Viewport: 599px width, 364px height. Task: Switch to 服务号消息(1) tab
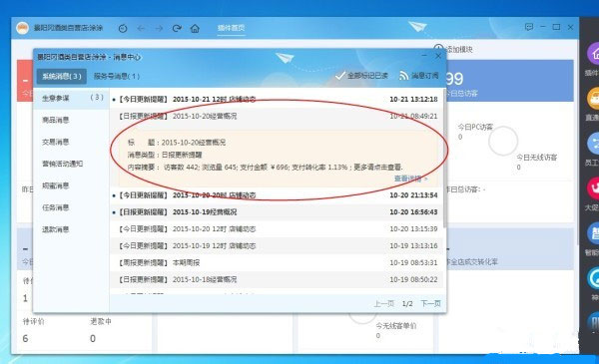[x=117, y=76]
